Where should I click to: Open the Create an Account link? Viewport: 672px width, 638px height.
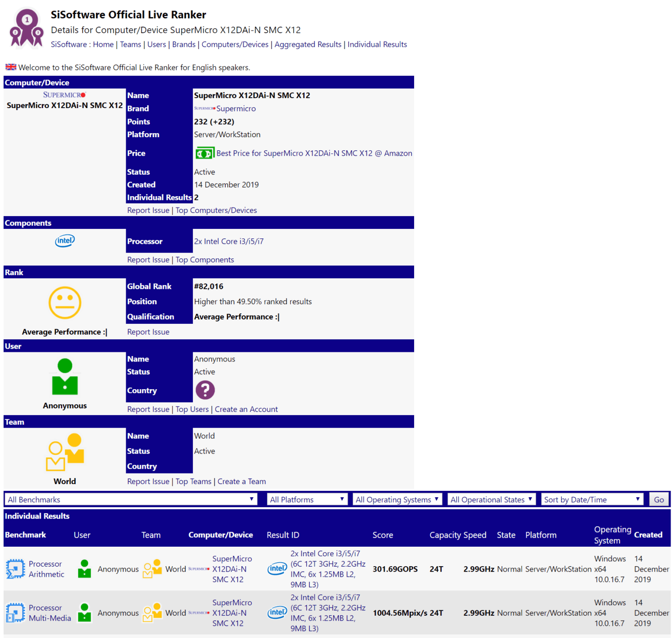246,409
